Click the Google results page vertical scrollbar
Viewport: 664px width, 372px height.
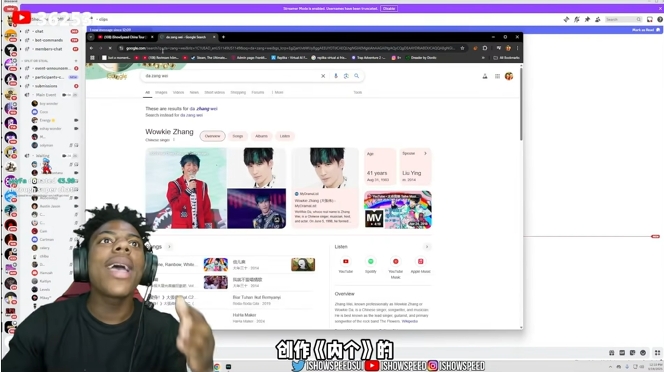coord(521,104)
